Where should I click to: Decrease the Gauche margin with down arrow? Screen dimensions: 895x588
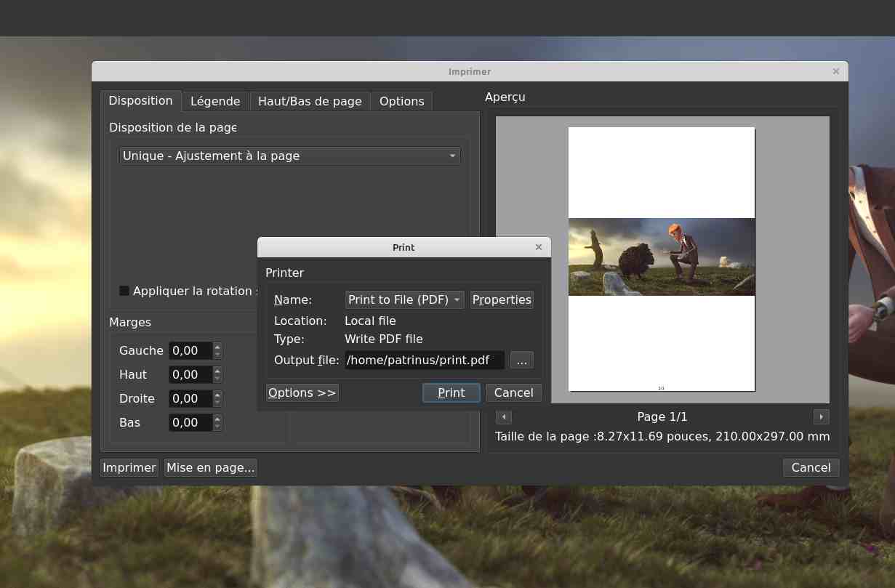click(x=217, y=355)
